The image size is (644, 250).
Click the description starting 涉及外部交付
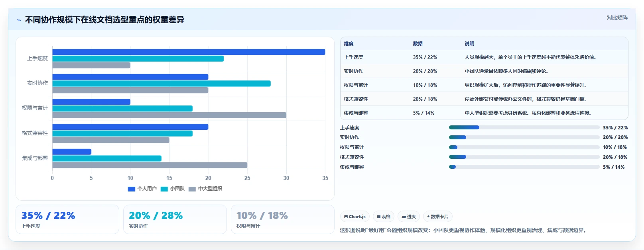pos(526,99)
